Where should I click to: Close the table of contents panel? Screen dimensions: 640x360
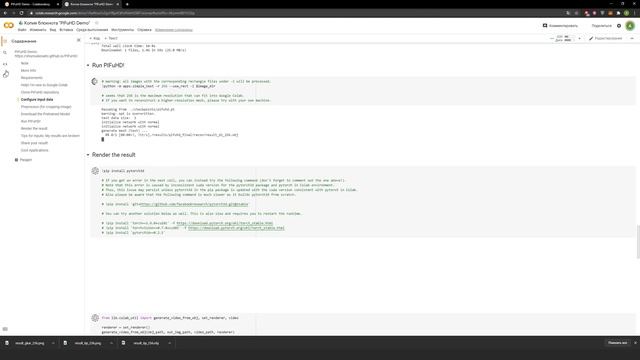(79, 40)
